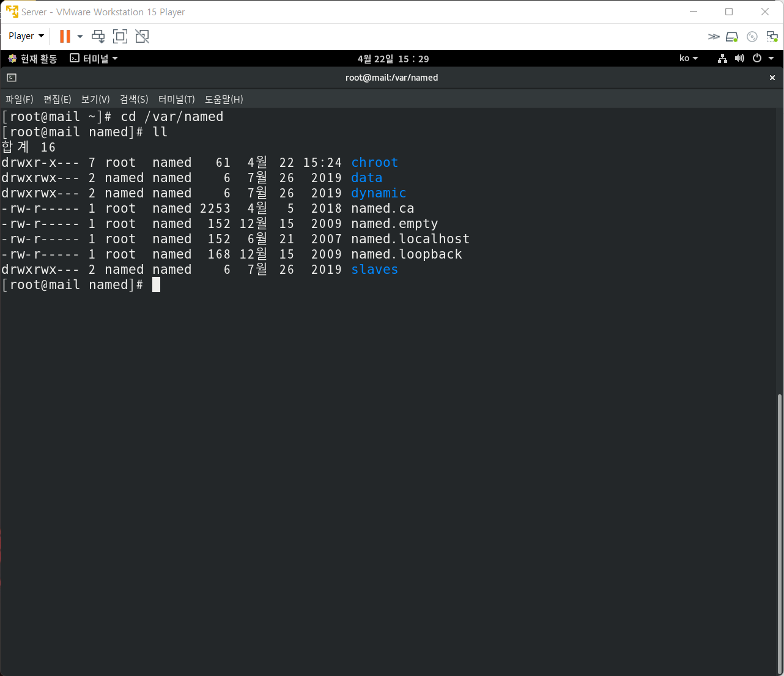Close the root@mail terminal window

(x=772, y=78)
